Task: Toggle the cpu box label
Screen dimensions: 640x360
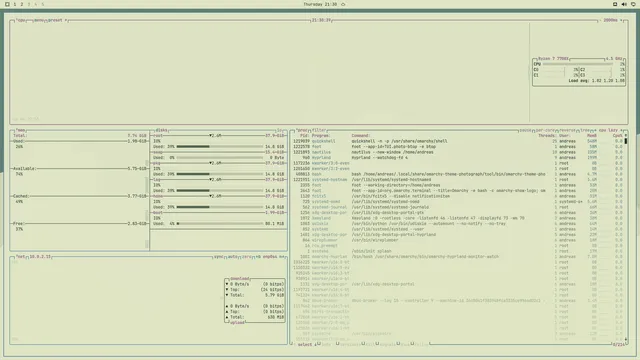Action: pyautogui.click(x=21, y=20)
